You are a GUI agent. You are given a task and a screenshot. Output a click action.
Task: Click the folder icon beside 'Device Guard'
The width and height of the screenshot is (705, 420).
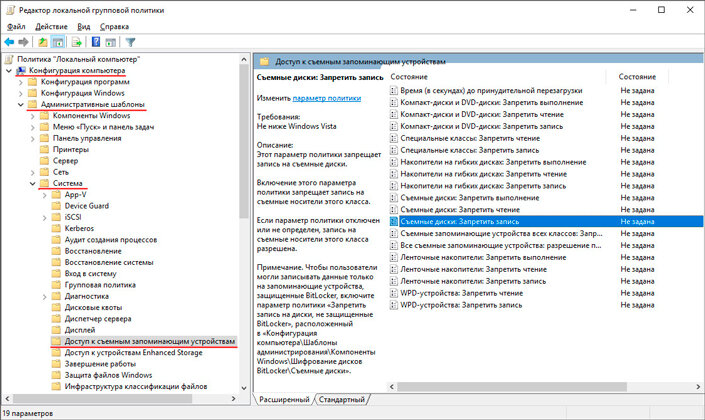click(56, 206)
